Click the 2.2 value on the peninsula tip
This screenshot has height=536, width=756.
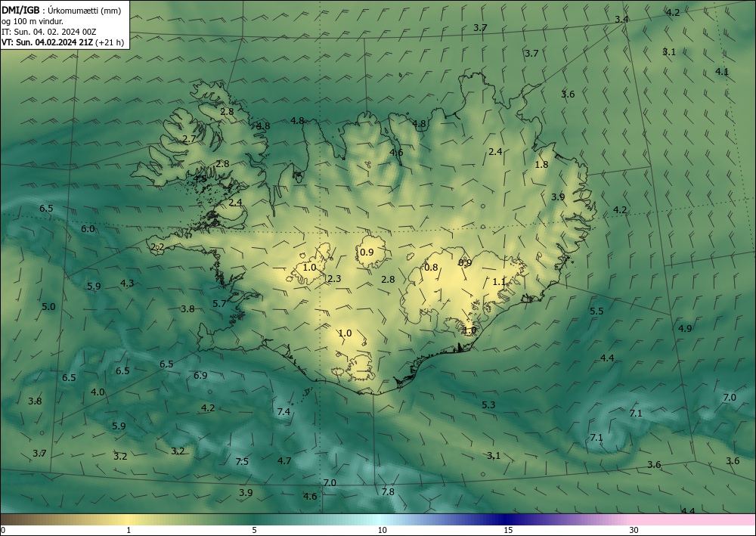point(158,247)
